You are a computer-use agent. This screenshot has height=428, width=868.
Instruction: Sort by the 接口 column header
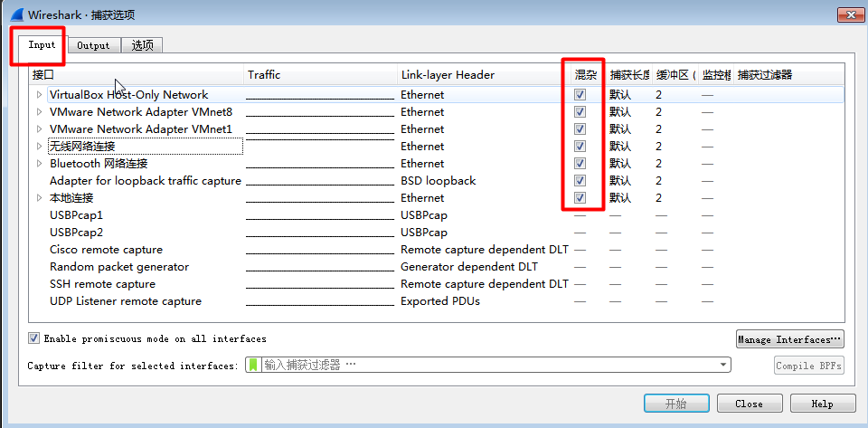point(137,75)
